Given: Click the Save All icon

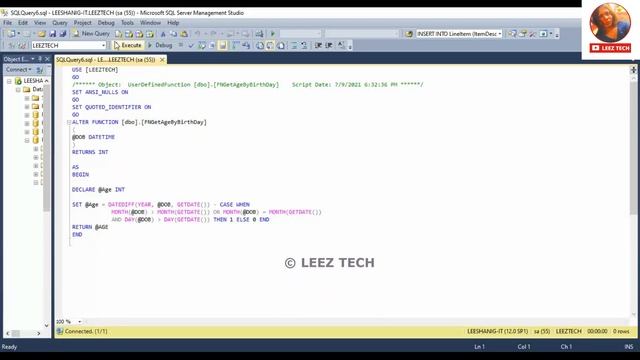Looking at the screenshot, I should pos(62,33).
